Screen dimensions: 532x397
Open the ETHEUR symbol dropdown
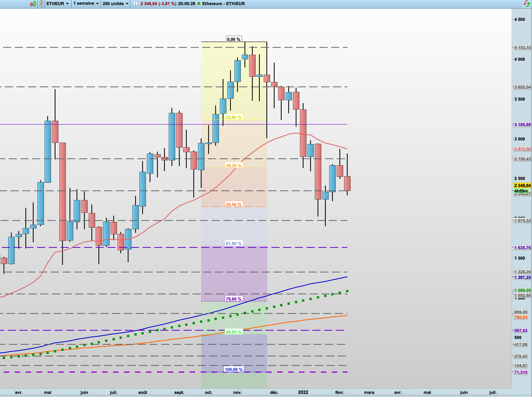(x=58, y=4)
